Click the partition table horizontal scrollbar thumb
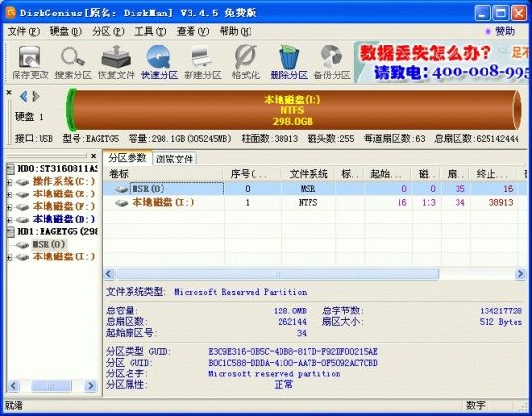Viewport: 532px width, 416px height. [278, 274]
